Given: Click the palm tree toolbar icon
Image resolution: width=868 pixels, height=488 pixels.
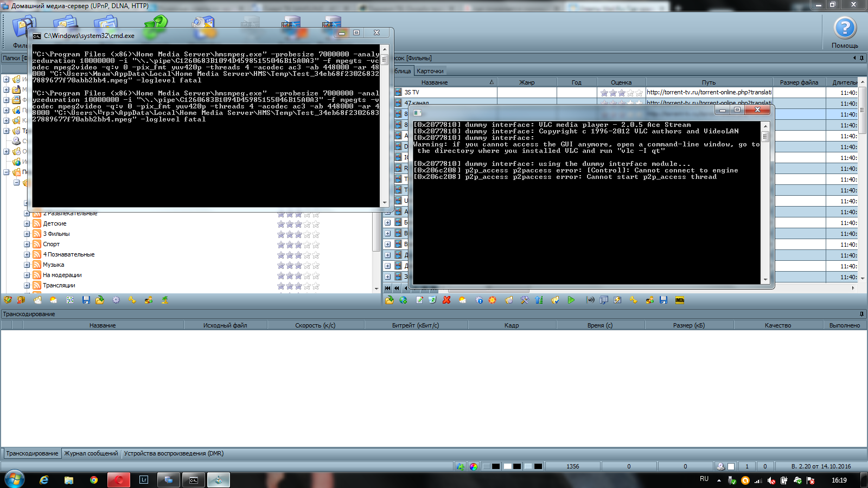Looking at the screenshot, I should click(x=165, y=300).
